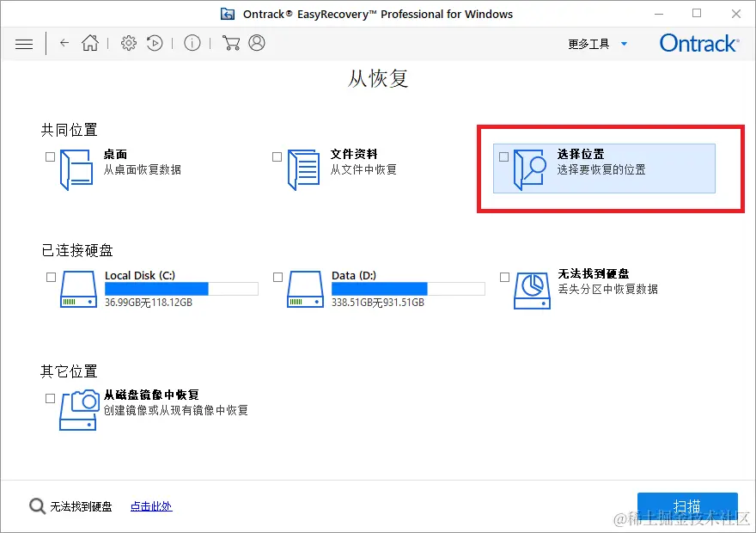The image size is (756, 533).
Task: Click the 扫描 scan button
Action: (x=687, y=506)
